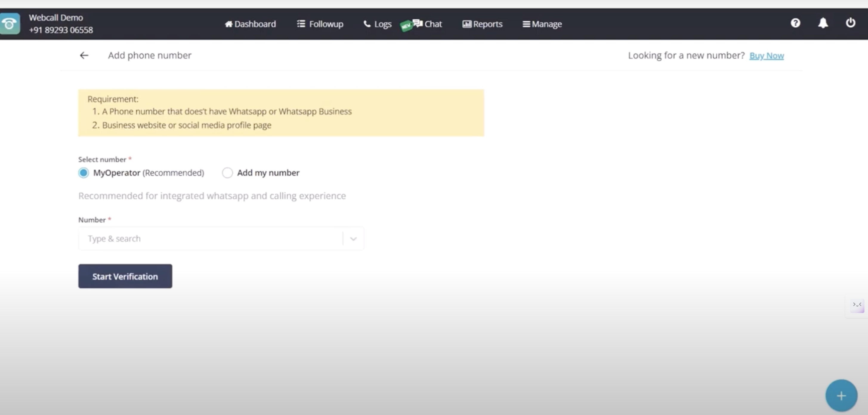Open the Followup section icon
Image resolution: width=868 pixels, height=415 pixels.
click(x=300, y=24)
